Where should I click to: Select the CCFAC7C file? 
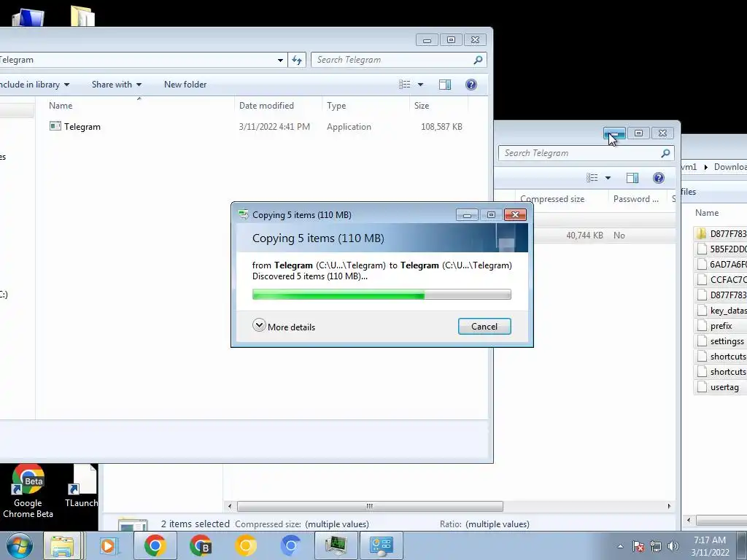click(x=721, y=279)
